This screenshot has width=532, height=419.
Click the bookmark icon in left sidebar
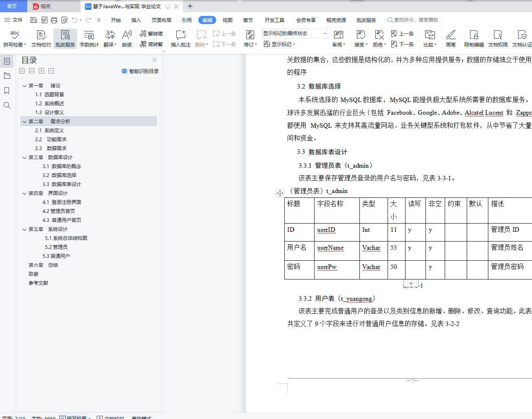7,91
